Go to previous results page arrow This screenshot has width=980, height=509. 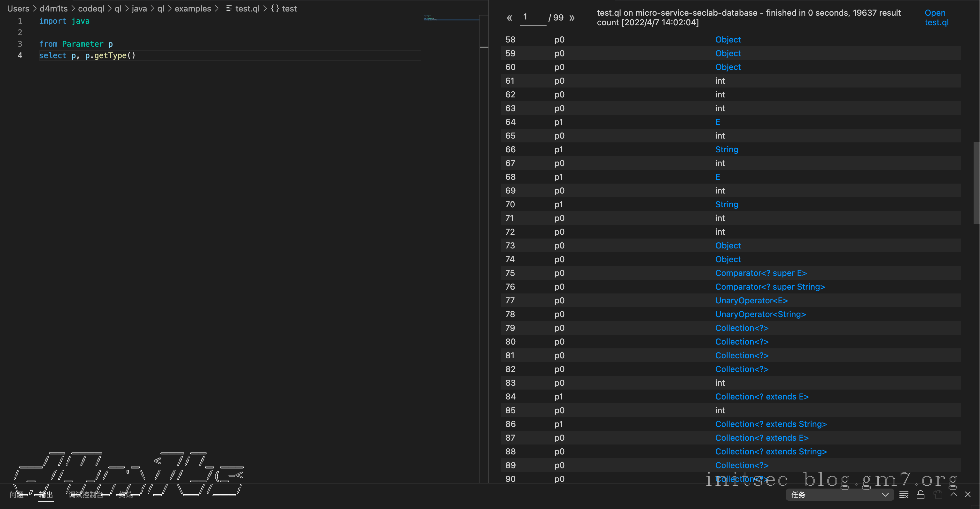pos(509,18)
